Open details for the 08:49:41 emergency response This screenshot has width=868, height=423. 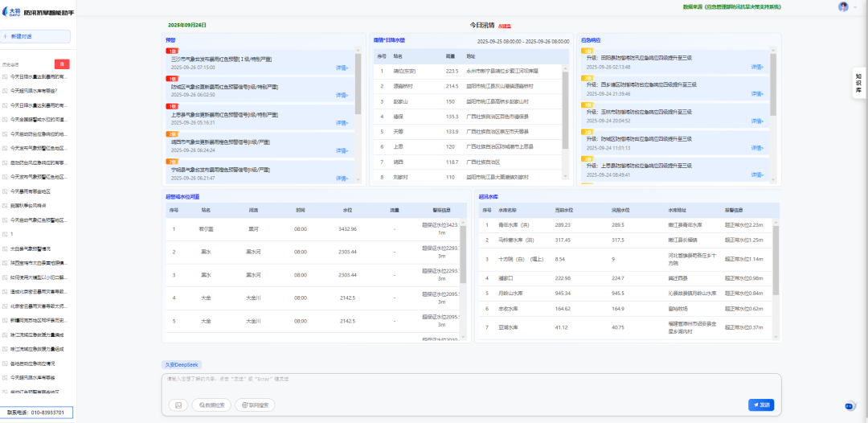(757, 175)
